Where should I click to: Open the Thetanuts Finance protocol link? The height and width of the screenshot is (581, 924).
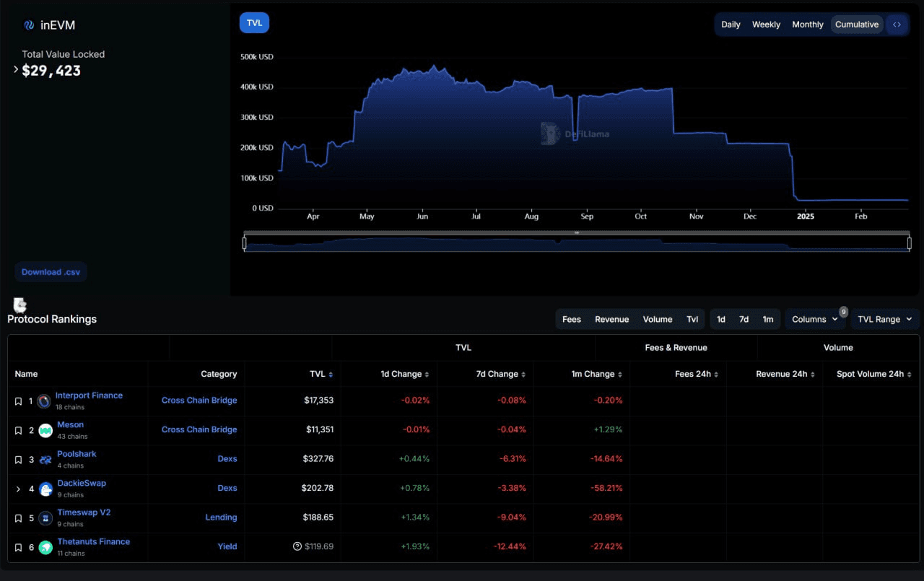[x=94, y=542]
